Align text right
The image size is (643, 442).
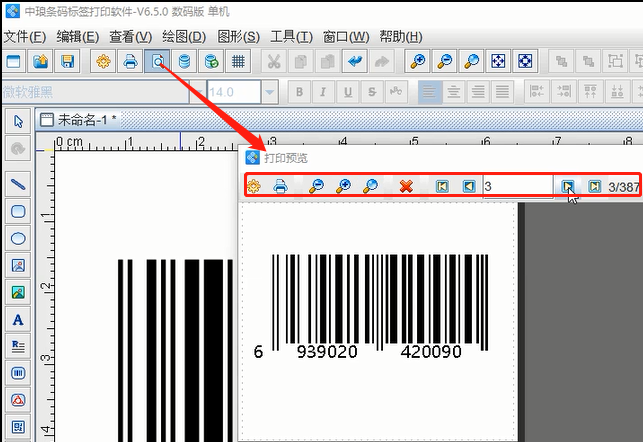478,92
